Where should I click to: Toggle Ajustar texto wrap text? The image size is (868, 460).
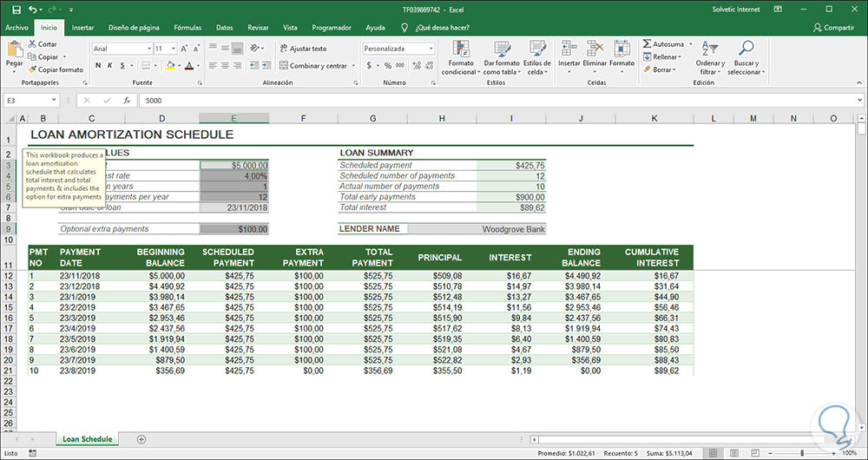click(303, 49)
